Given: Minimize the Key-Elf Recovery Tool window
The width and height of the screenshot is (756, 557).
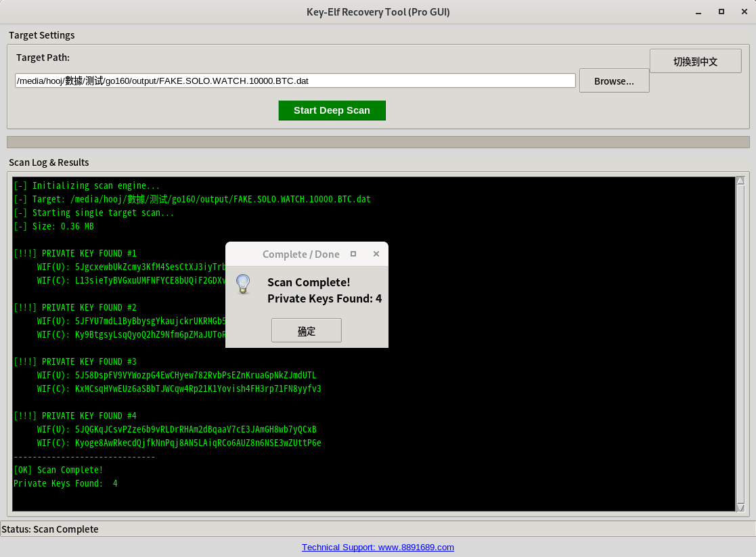Looking at the screenshot, I should coord(698,12).
